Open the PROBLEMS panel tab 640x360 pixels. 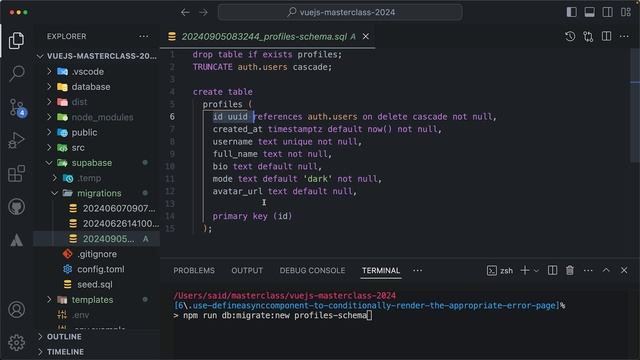tap(194, 271)
